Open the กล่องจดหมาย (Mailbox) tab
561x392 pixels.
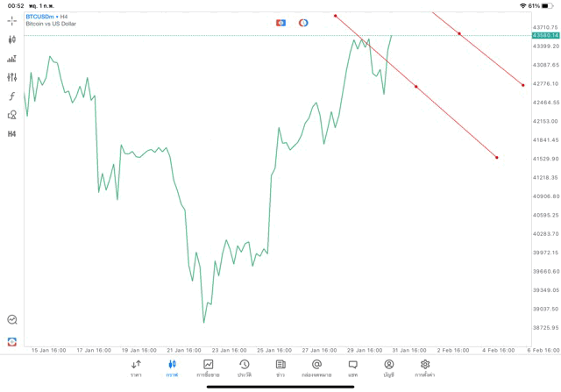pos(316,367)
